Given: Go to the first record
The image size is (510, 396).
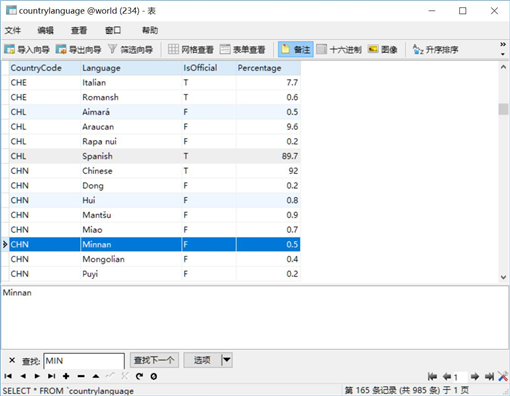Looking at the screenshot, I should (x=8, y=376).
